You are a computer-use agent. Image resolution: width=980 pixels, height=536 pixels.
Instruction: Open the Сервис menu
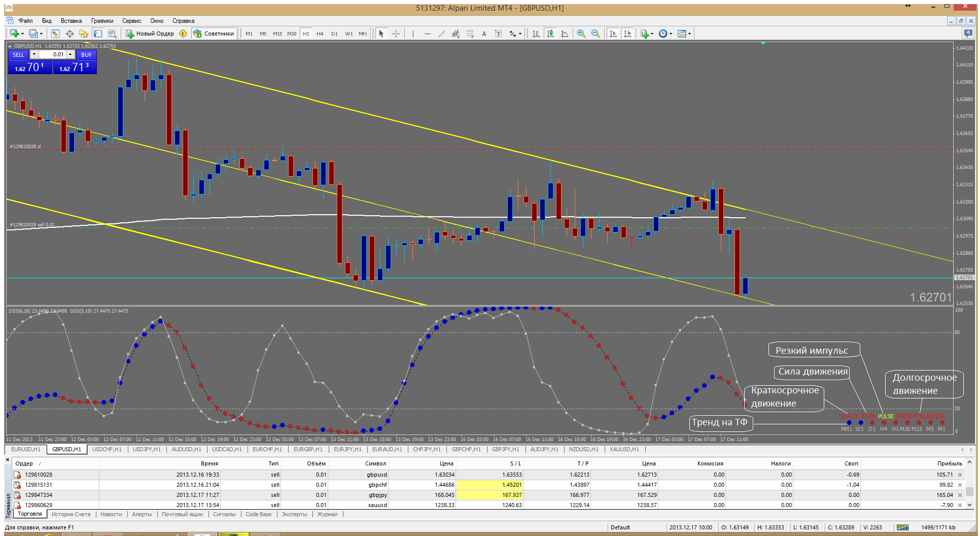tap(131, 21)
